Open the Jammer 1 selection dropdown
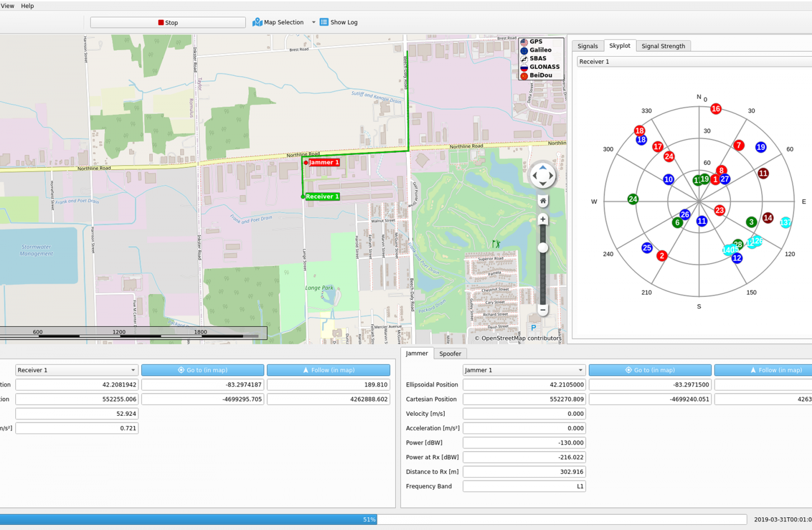Viewport: 812px width, 530px height. (x=524, y=370)
